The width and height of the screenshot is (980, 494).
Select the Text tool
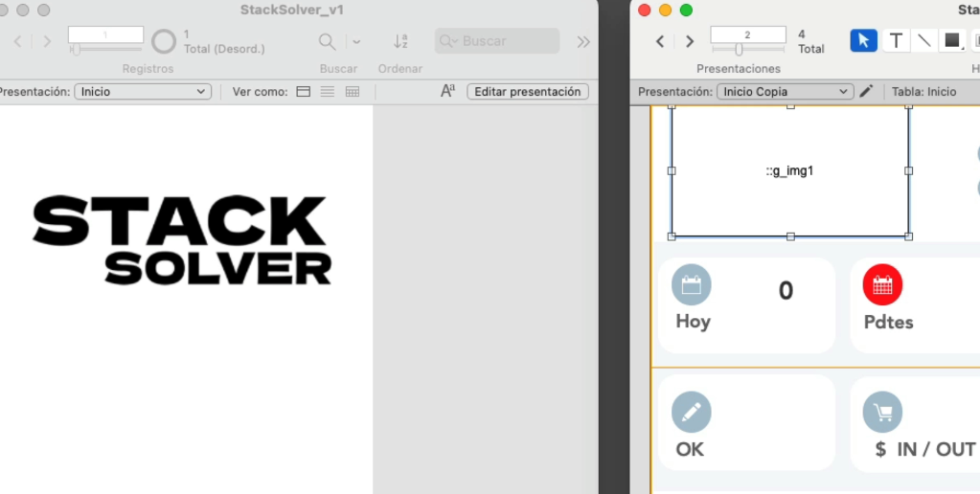[x=896, y=40]
